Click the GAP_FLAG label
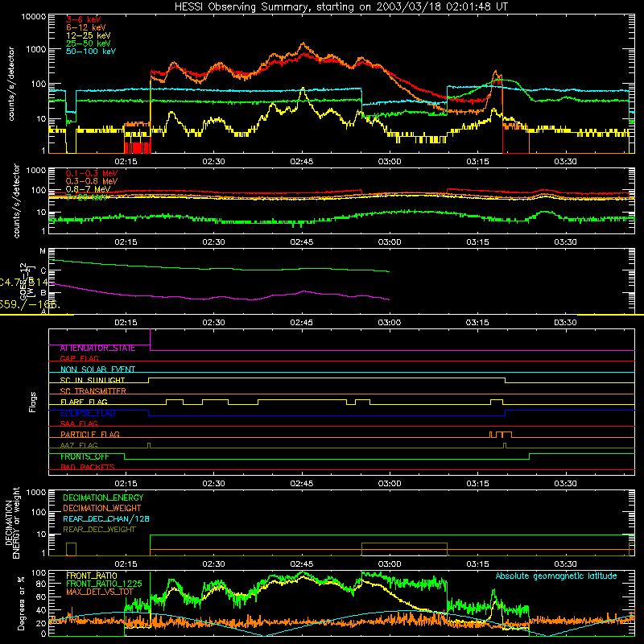Image resolution: width=644 pixels, height=644 pixels. (x=79, y=358)
